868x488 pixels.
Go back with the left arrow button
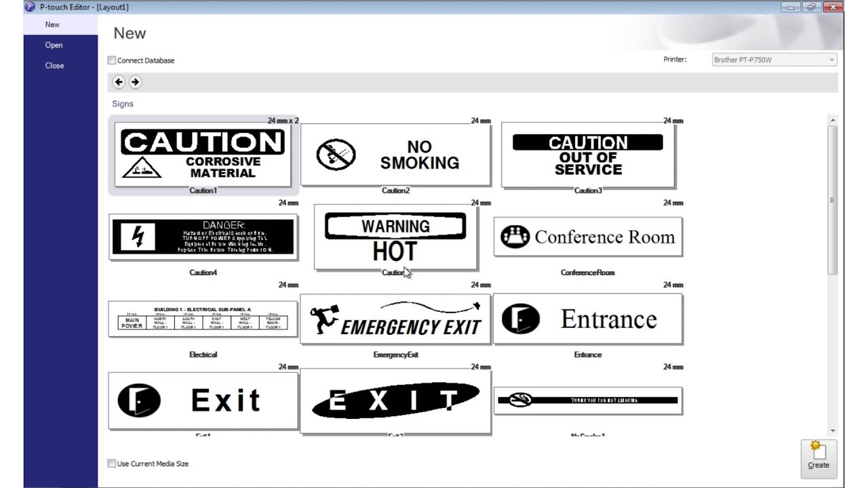119,82
